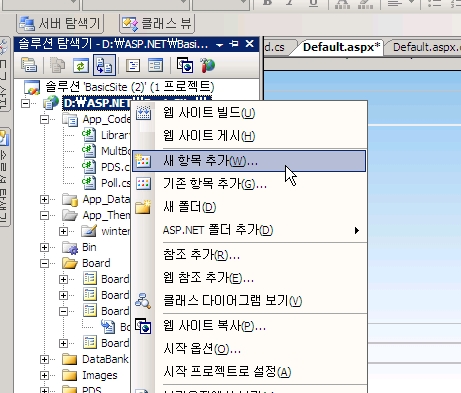Expand the Bin folder
Image resolution: width=461 pixels, height=393 pixels.
44,247
